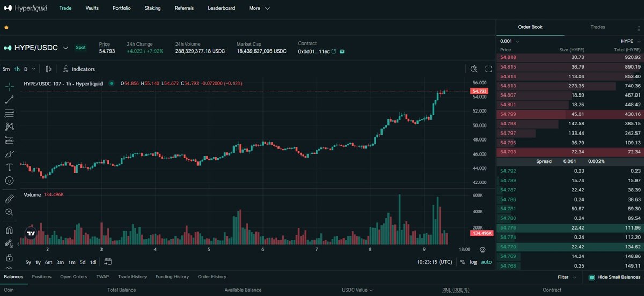The height and width of the screenshot is (296, 644).
Task: Open the HYPE size unit dropdown
Action: [631, 41]
